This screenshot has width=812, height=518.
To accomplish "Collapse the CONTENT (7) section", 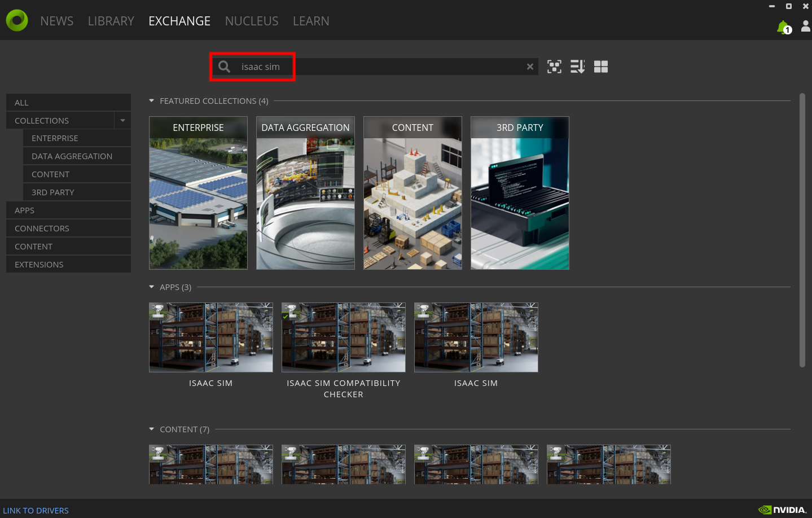I will [151, 429].
